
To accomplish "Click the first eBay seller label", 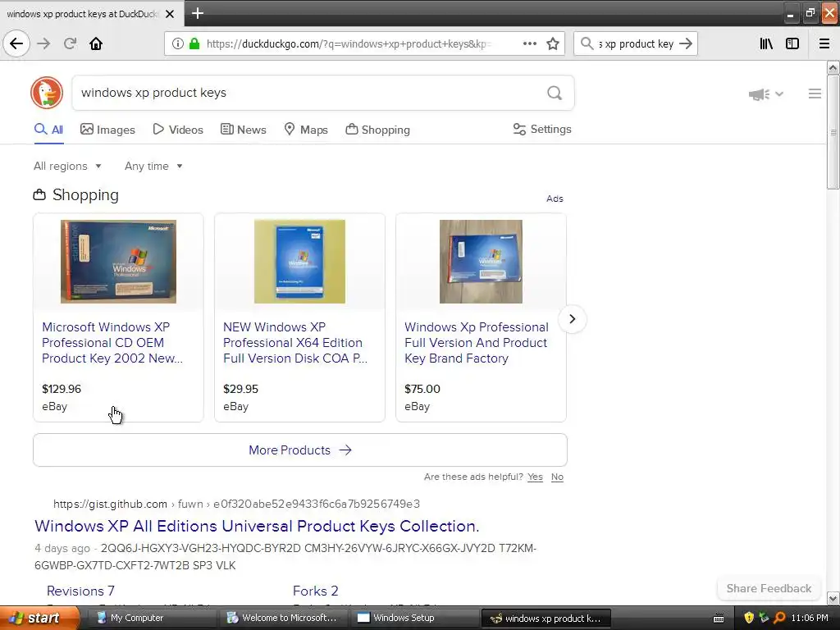I will pyautogui.click(x=55, y=406).
